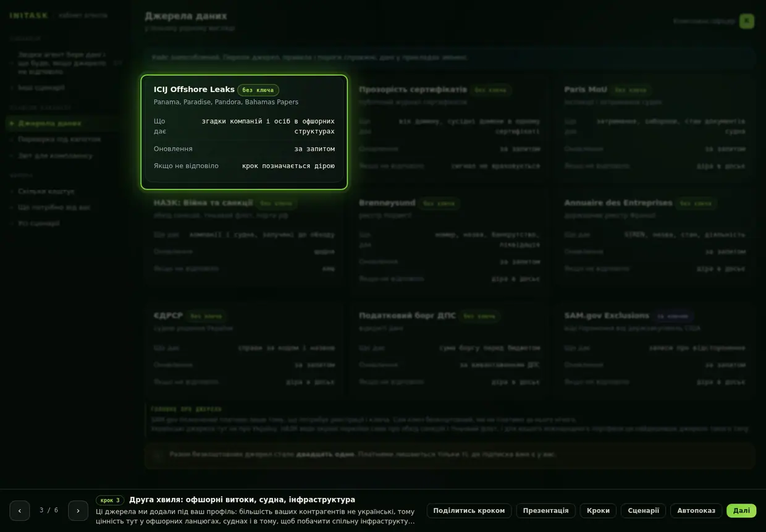Screen dimensions: 766x532
Task: Go to the previous tour step arrow
Action: coord(20,510)
